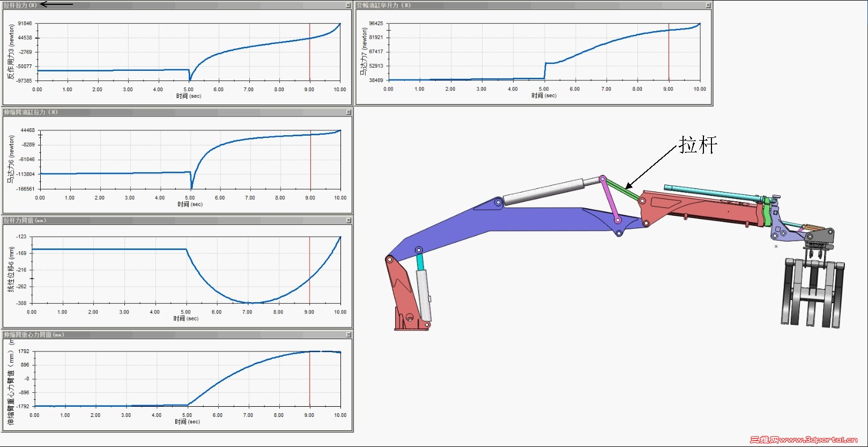Select the red telescopic arm in the model

tap(702, 208)
